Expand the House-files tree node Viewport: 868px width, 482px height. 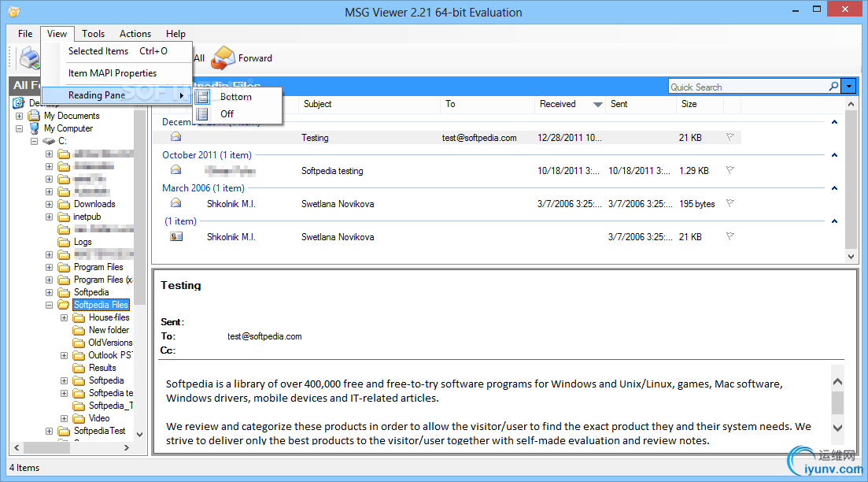click(65, 318)
